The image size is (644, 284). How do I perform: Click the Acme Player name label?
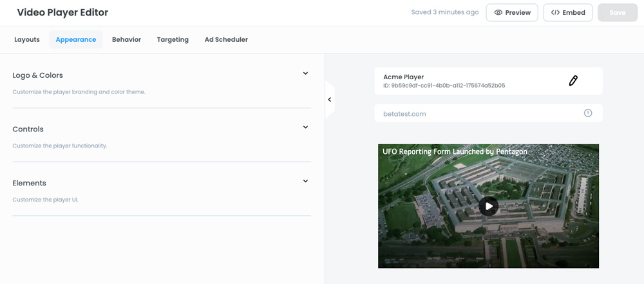[403, 77]
